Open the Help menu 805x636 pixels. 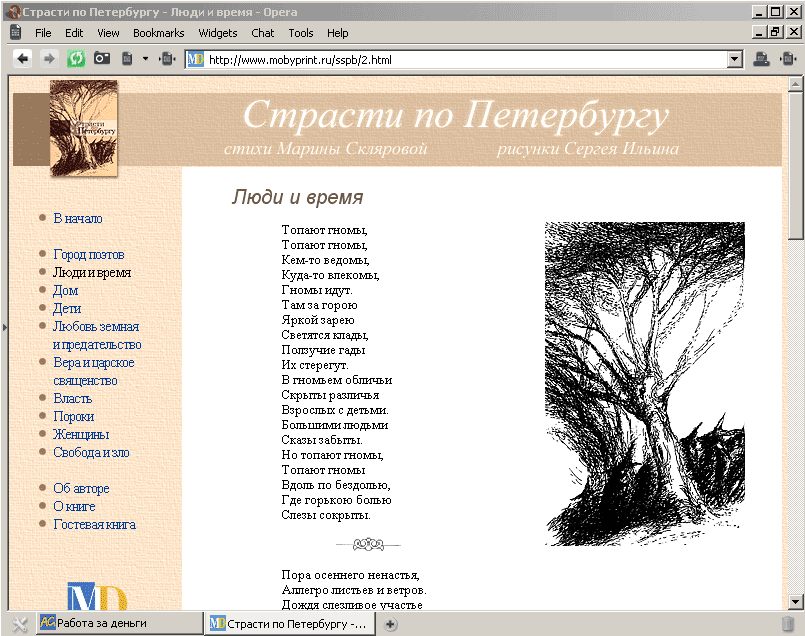tap(338, 33)
